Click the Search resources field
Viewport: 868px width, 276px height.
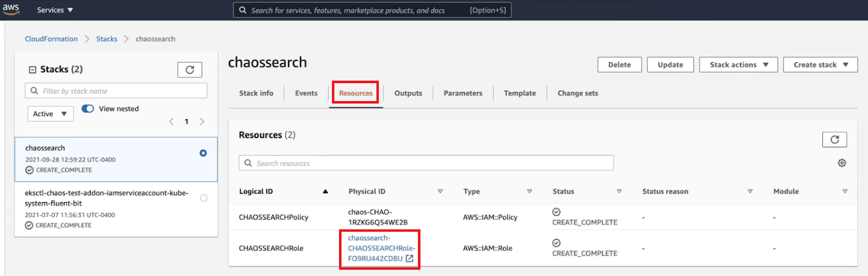426,163
